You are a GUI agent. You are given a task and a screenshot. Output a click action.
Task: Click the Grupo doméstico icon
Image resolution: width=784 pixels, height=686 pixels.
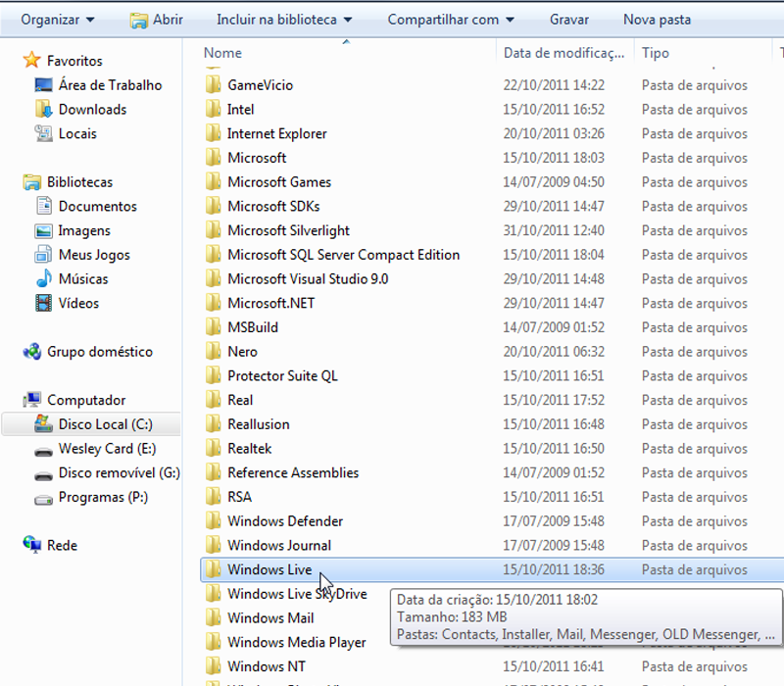point(31,352)
